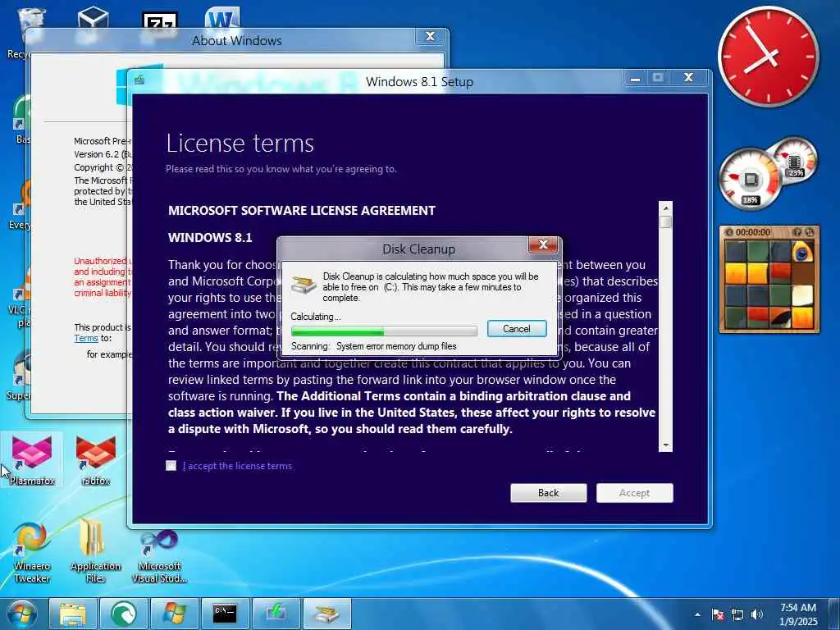Open the Windows Start orb
Screen dimensions: 840x630
pos(22,614)
